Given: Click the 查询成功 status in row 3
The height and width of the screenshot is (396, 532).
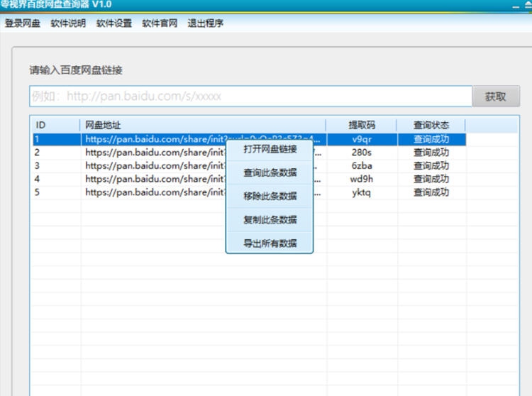Looking at the screenshot, I should [x=431, y=165].
